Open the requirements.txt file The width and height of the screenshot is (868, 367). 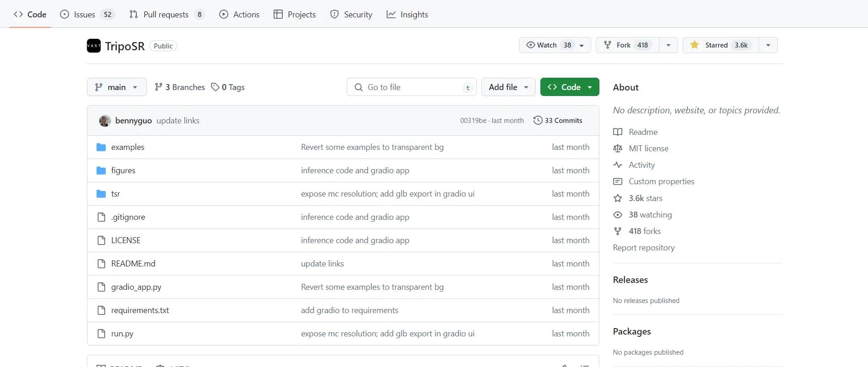pyautogui.click(x=140, y=310)
